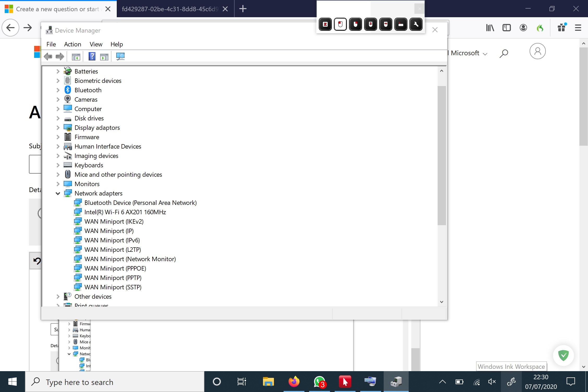Expand the Display adaptors category
This screenshot has width=588, height=392.
point(58,128)
